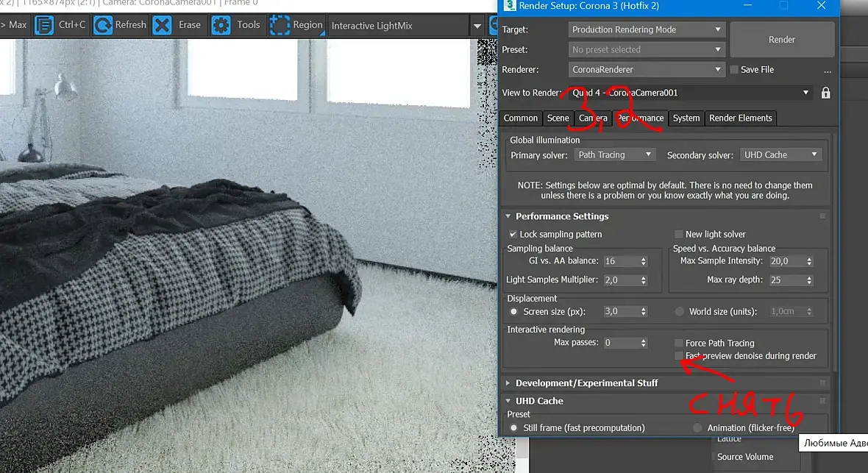868x473 pixels.
Task: Click the Light Samples Multiplier value field
Action: pos(621,280)
